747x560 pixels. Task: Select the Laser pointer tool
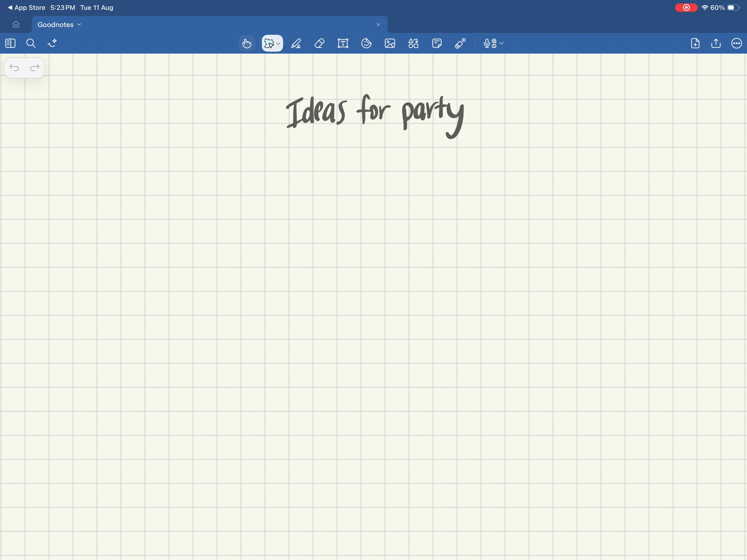(460, 43)
